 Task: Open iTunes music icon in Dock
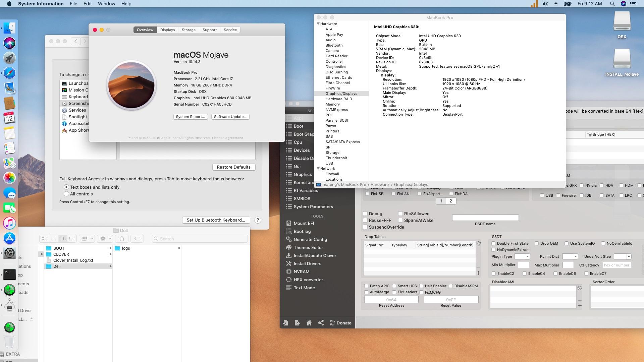click(9, 223)
